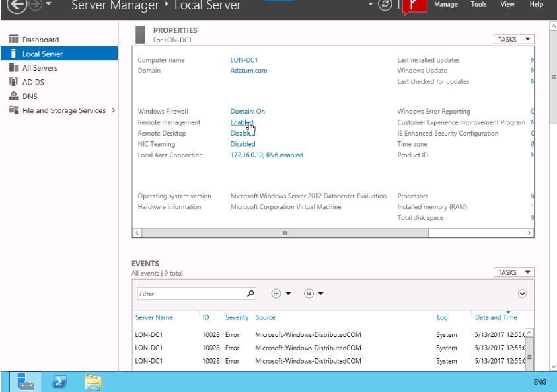Open the event criteria list dropdown
Image resolution: width=557 pixels, height=392 pixels.
click(x=280, y=294)
